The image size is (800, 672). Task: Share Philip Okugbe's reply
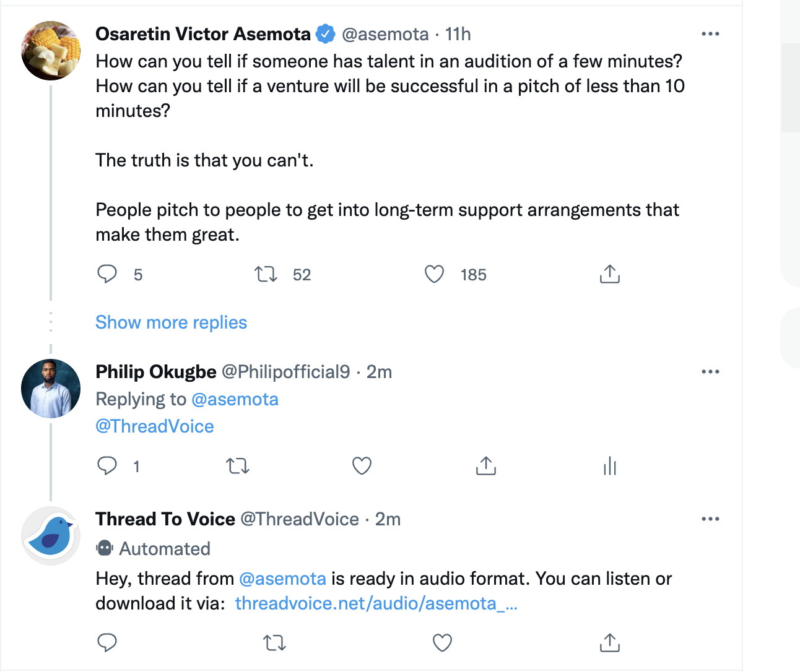(x=486, y=465)
